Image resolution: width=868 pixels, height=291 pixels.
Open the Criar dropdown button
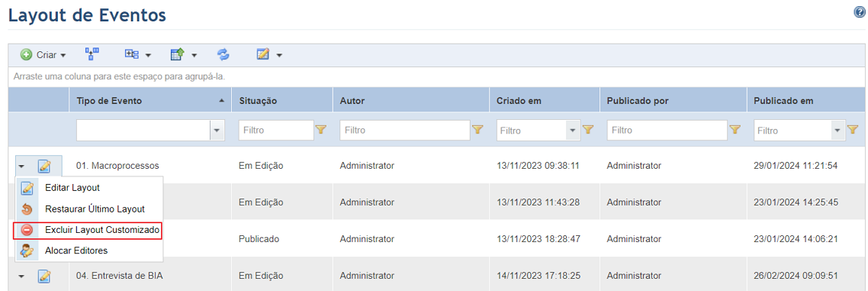pos(43,55)
